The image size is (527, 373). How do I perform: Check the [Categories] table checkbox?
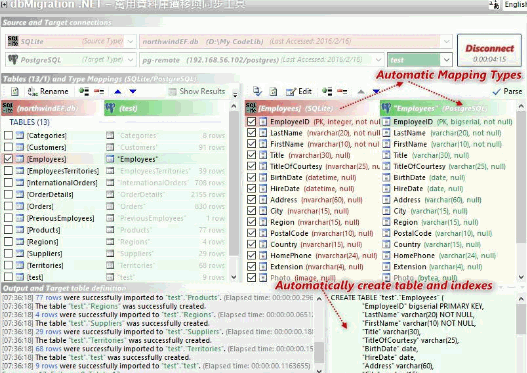8,135
